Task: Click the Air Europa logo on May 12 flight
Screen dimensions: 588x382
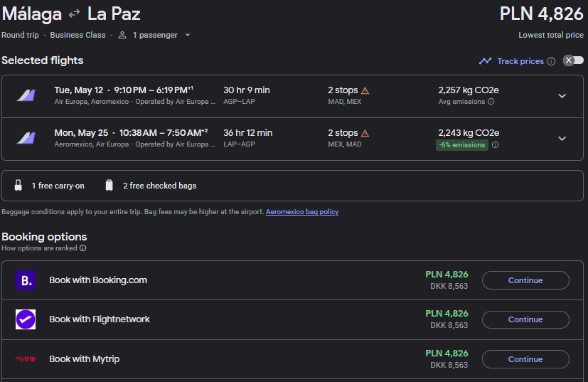Action: coord(26,96)
